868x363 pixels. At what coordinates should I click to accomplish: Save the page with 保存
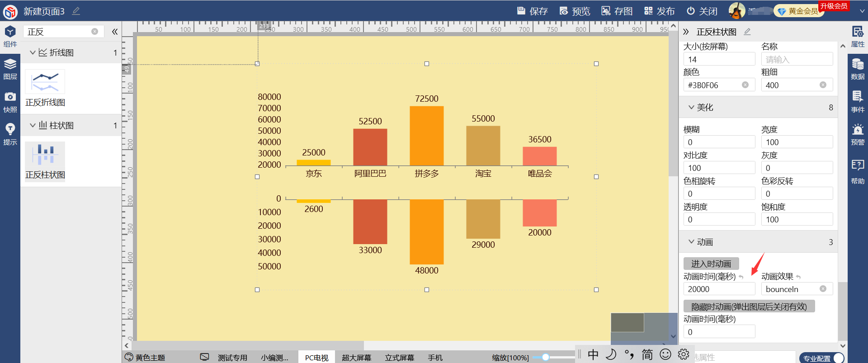[x=532, y=11]
